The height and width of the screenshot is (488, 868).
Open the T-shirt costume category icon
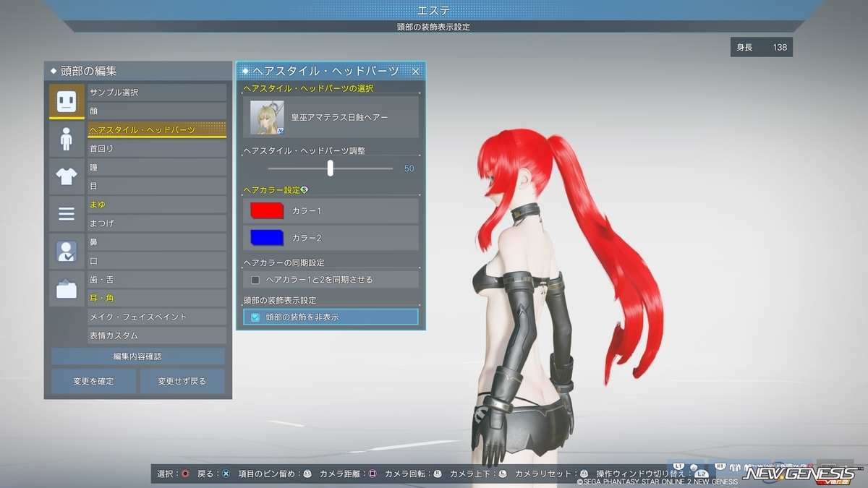pos(67,176)
